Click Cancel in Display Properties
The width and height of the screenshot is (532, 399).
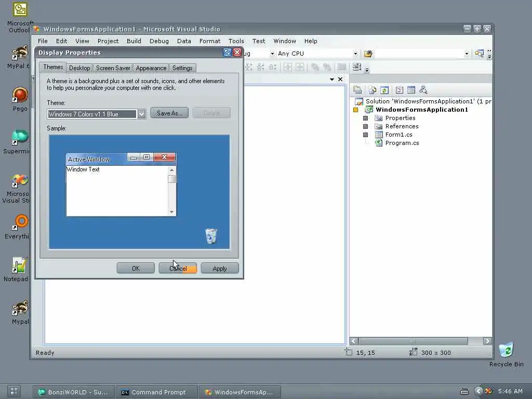click(178, 269)
